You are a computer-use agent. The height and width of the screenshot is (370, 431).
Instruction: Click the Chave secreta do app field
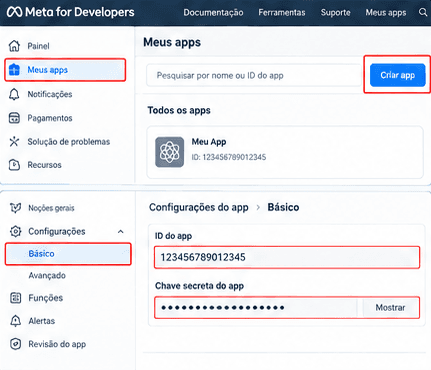(x=256, y=307)
